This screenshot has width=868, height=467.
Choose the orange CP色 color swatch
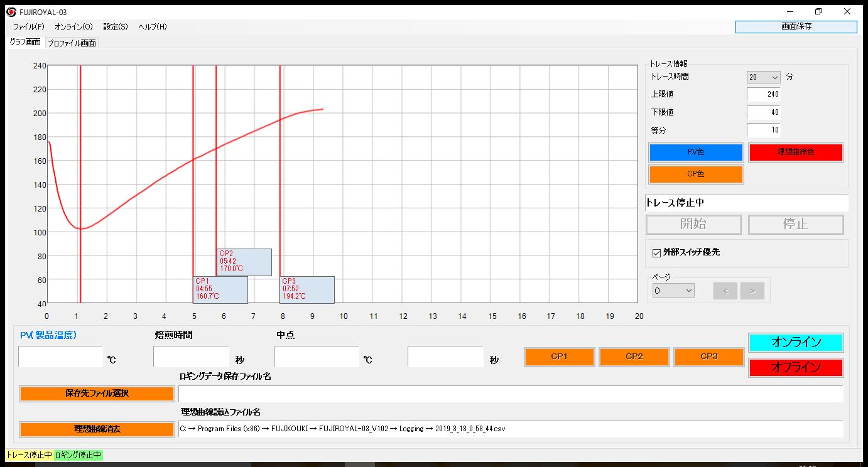(x=695, y=174)
